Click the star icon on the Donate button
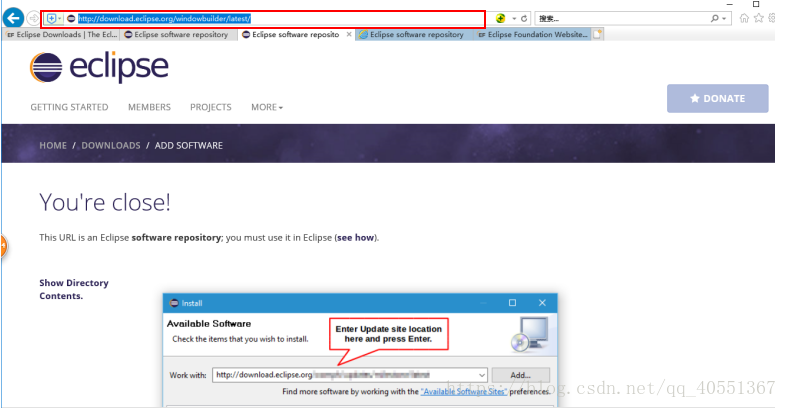 [695, 98]
